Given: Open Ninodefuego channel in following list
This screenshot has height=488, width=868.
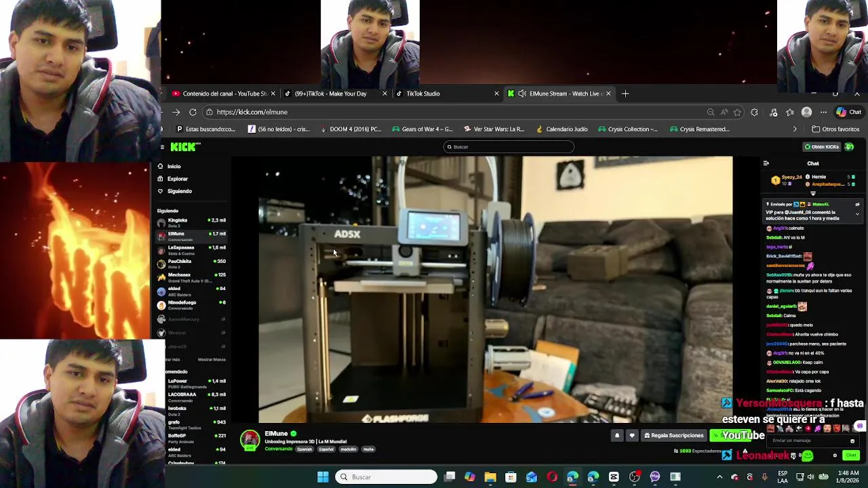Looking at the screenshot, I should 192,304.
